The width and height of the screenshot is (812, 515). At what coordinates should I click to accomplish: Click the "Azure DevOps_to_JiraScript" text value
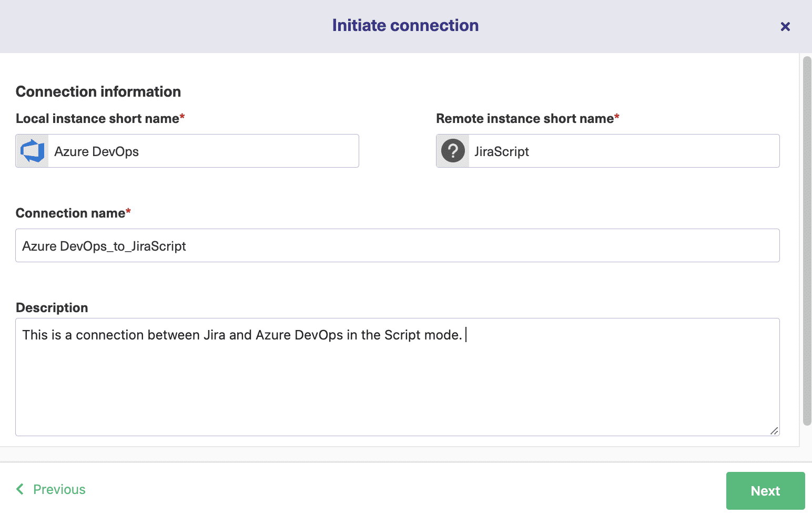(x=104, y=246)
